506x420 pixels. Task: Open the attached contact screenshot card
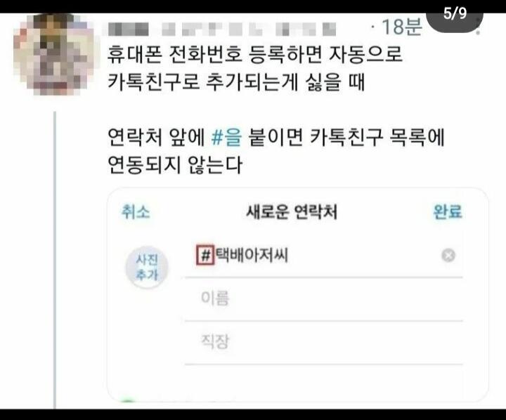297,295
